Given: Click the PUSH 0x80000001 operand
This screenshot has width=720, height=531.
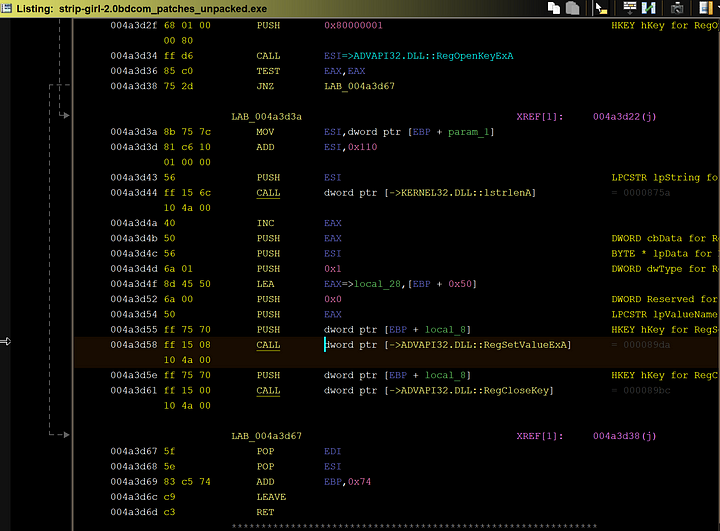Looking at the screenshot, I should tap(353, 26).
